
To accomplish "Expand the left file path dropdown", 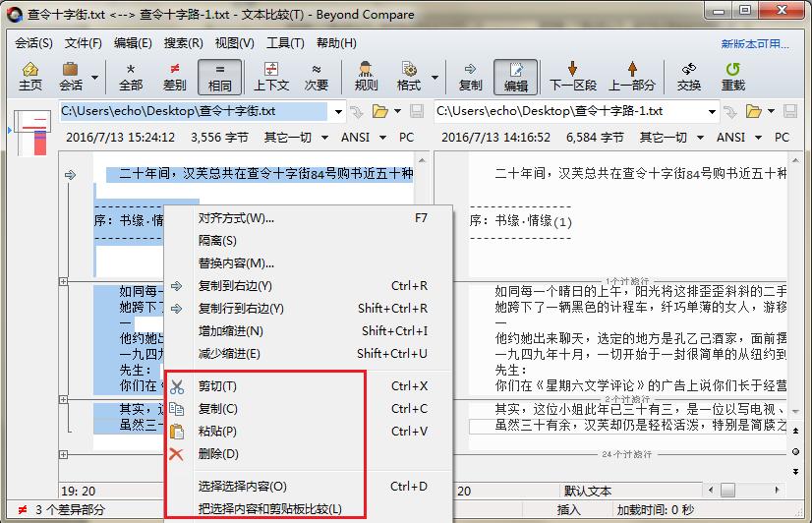I will 338,111.
